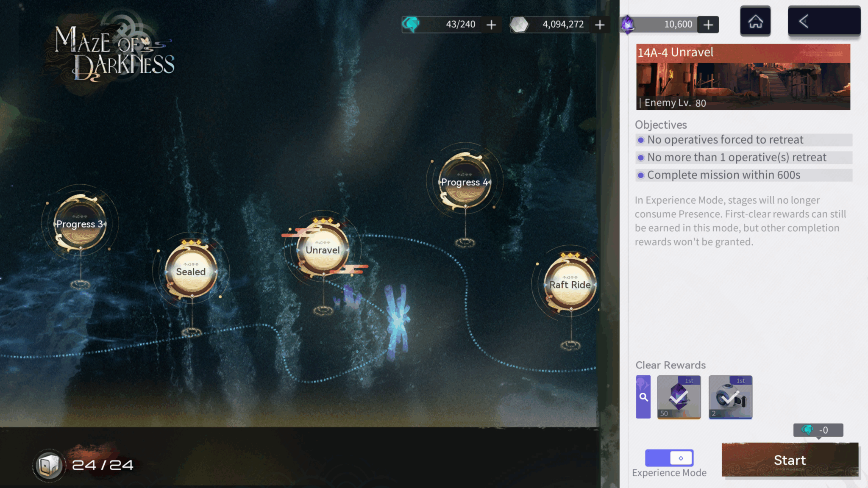Click the Experience Mode label
The height and width of the screenshot is (488, 868).
669,473
